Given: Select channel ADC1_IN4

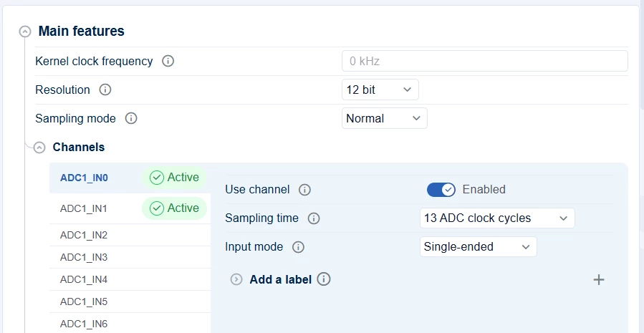Looking at the screenshot, I should (x=130, y=279).
